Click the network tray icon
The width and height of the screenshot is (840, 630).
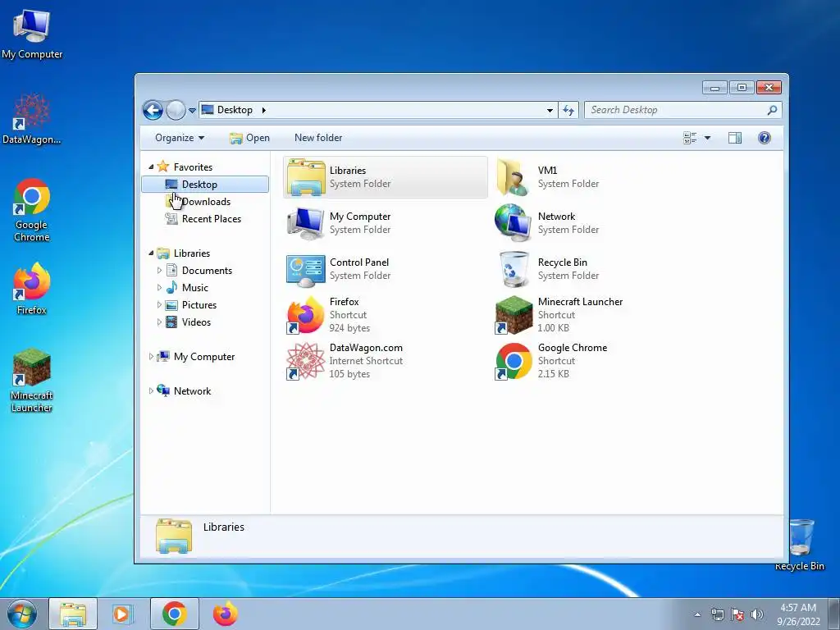tap(717, 614)
